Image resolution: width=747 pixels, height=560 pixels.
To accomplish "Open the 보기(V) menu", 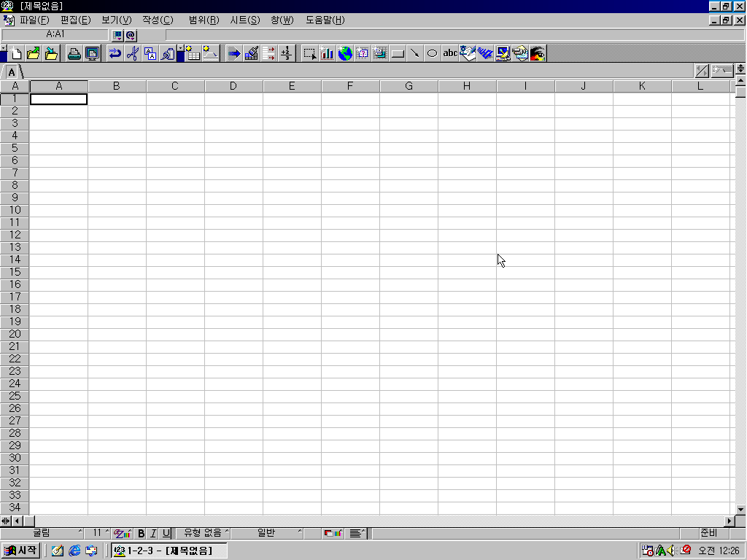I will point(116,20).
